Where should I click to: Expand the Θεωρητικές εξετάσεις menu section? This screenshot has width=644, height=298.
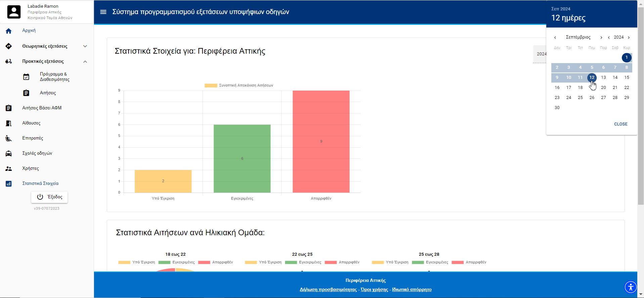85,46
